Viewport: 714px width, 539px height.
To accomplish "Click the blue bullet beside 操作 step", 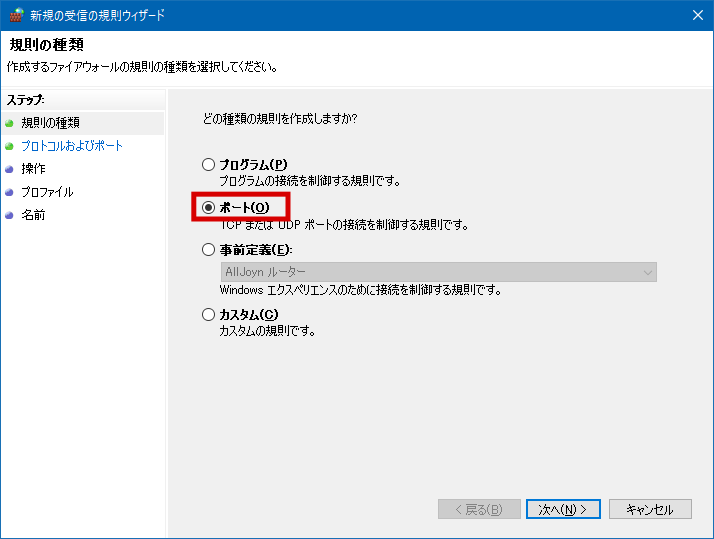I will 10,169.
